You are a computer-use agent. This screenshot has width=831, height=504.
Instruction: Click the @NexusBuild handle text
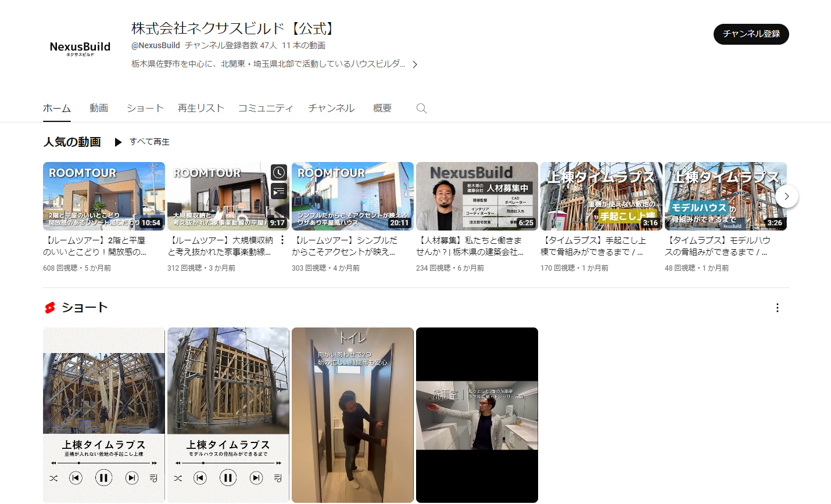coord(156,45)
